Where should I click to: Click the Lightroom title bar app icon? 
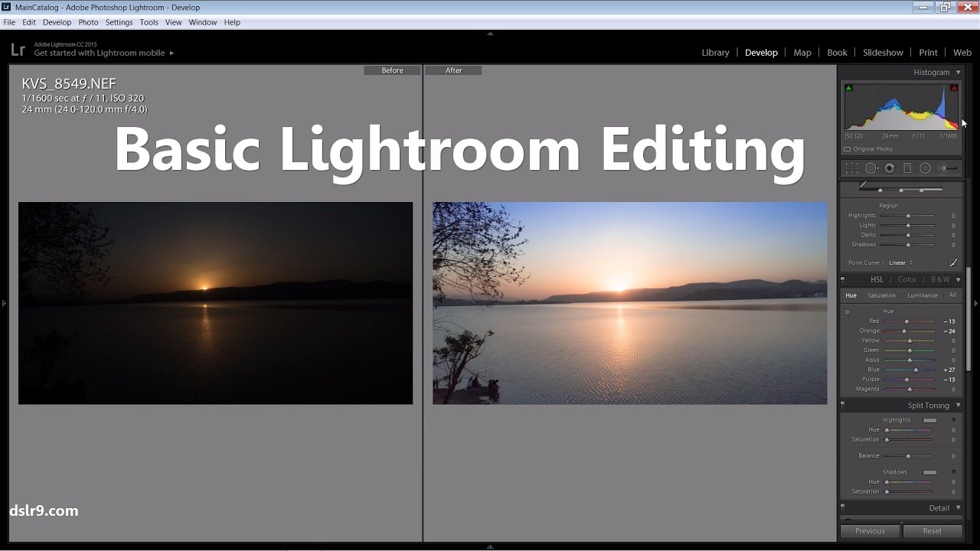point(6,7)
